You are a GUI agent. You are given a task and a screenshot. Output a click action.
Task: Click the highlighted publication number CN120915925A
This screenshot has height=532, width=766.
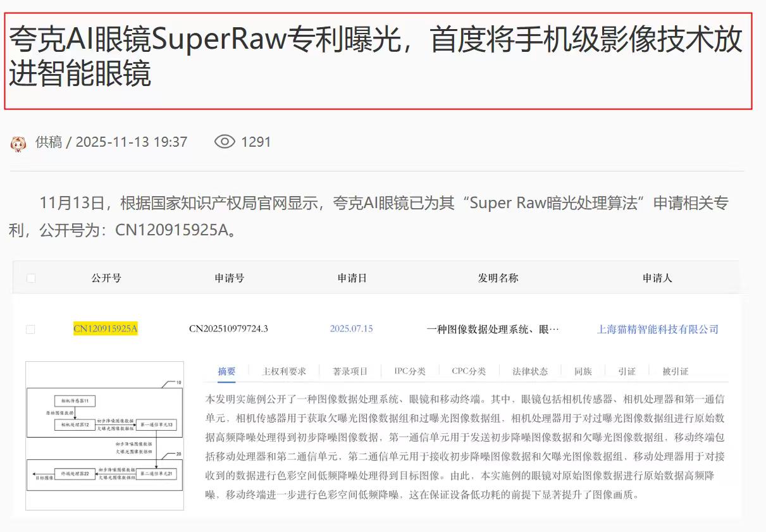(x=106, y=329)
